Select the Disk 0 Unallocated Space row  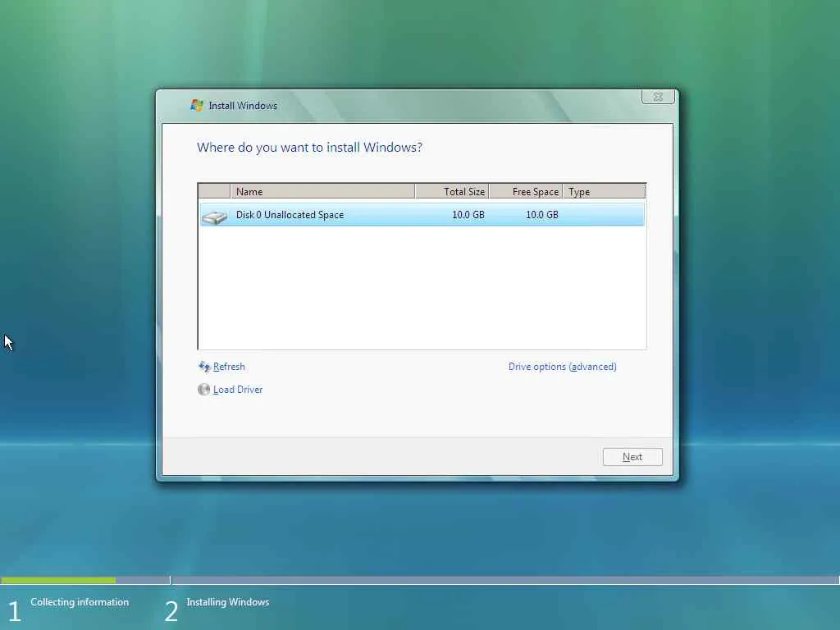click(422, 215)
